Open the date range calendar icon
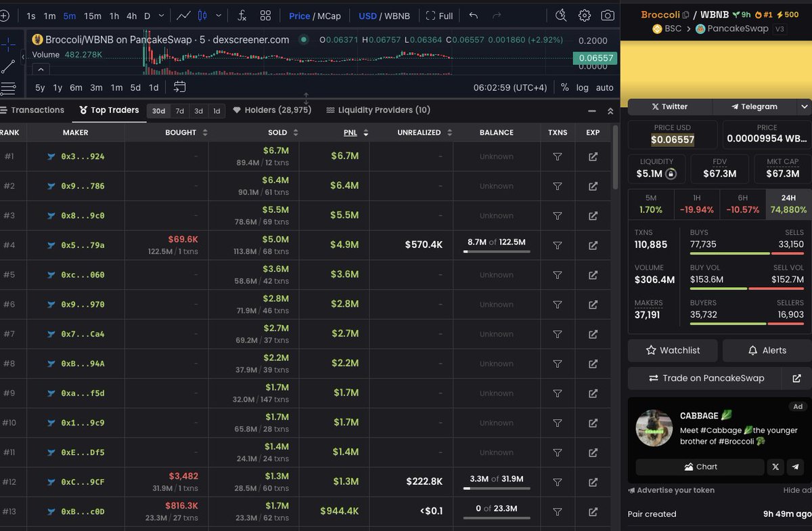This screenshot has height=531, width=812. [179, 87]
